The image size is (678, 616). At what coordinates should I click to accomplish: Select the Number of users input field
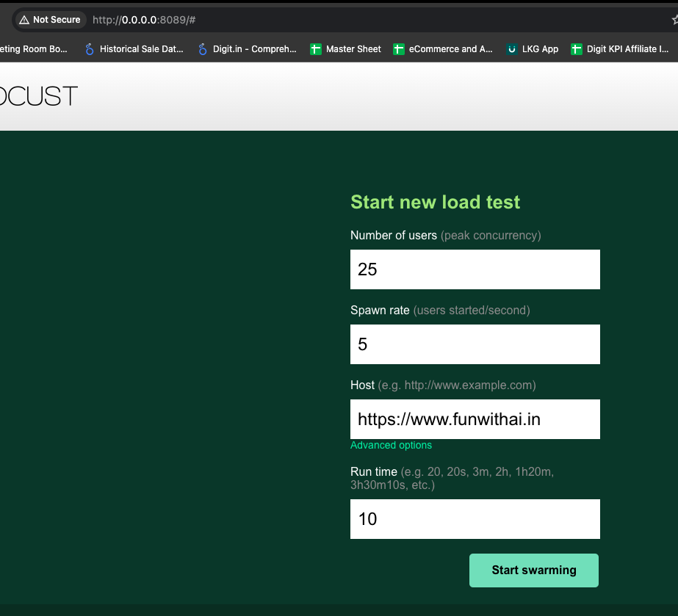pos(475,269)
